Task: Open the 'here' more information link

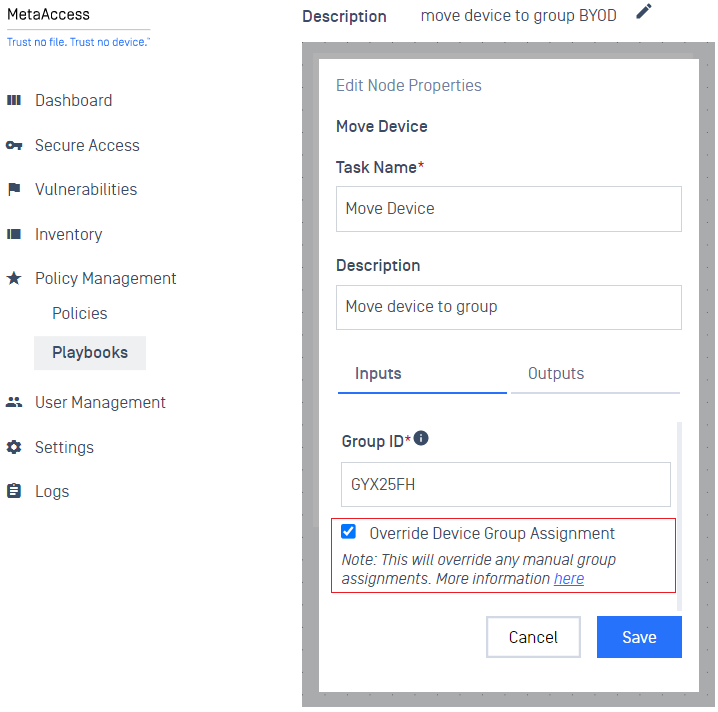Action: [x=569, y=579]
